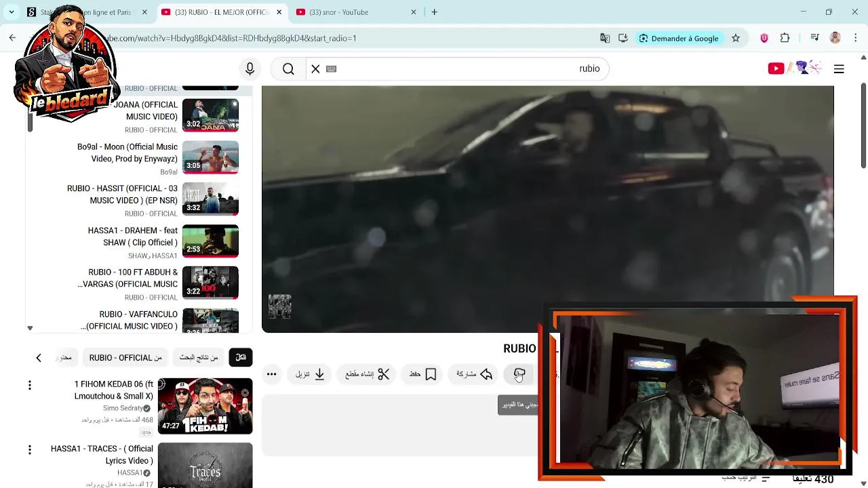This screenshot has width=868, height=488.
Task: Click the Bo9al Moon 3:05 thumbnail
Action: (210, 157)
